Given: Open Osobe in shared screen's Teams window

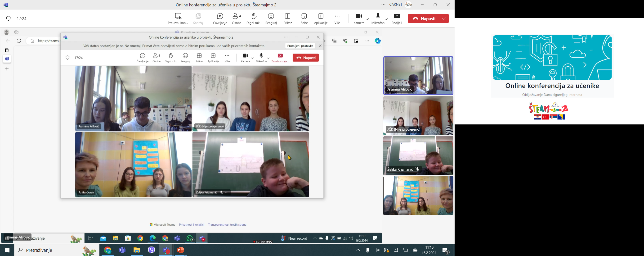Looking at the screenshot, I should (157, 58).
